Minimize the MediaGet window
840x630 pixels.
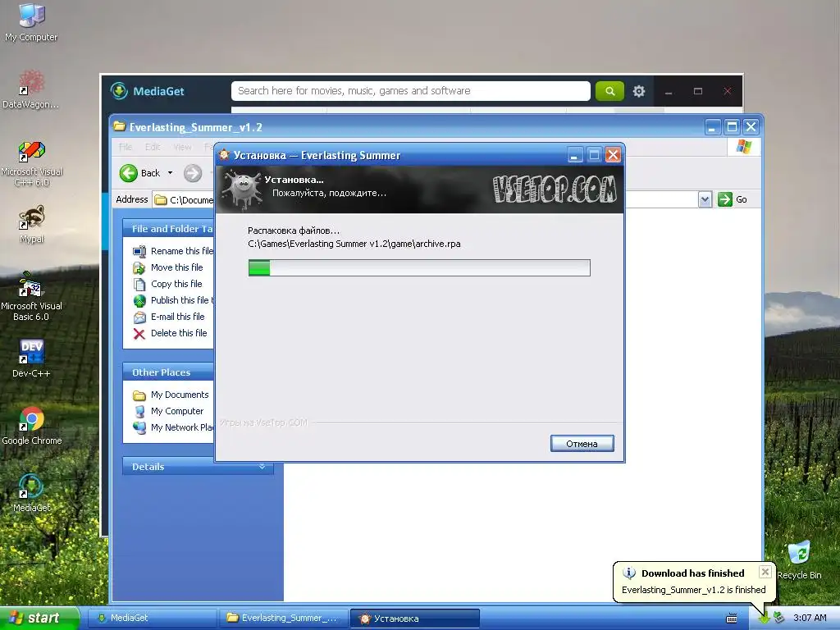(669, 91)
